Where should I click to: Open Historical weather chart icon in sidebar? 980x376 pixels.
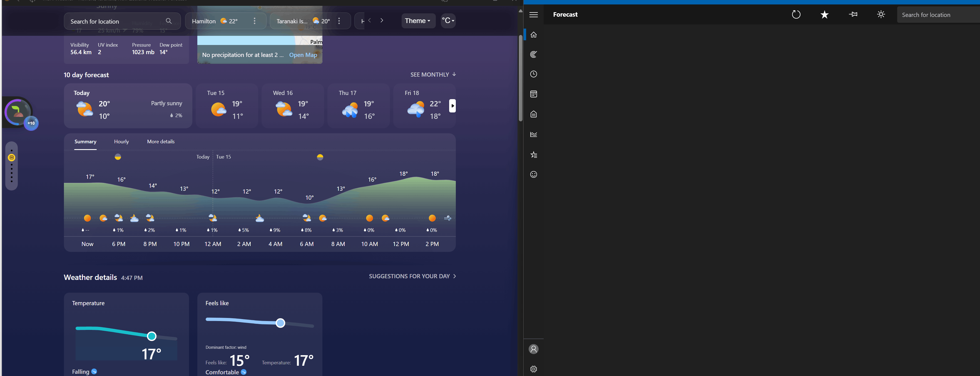(533, 134)
